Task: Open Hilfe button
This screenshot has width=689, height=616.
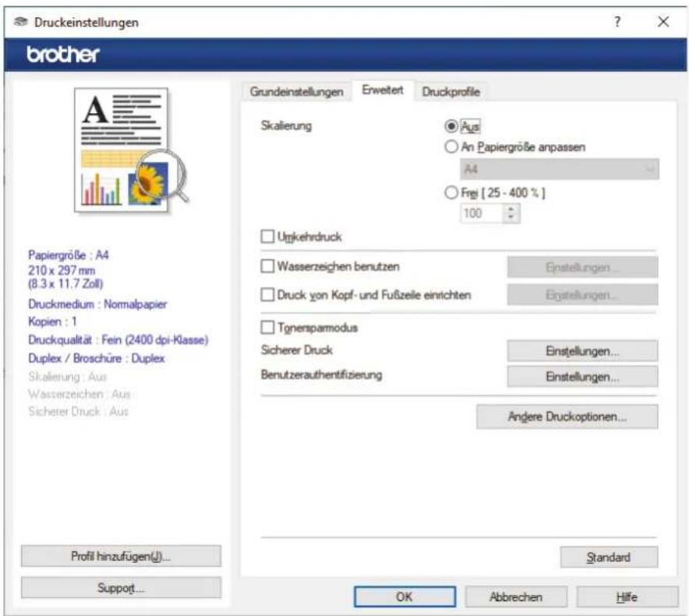Action: click(627, 597)
